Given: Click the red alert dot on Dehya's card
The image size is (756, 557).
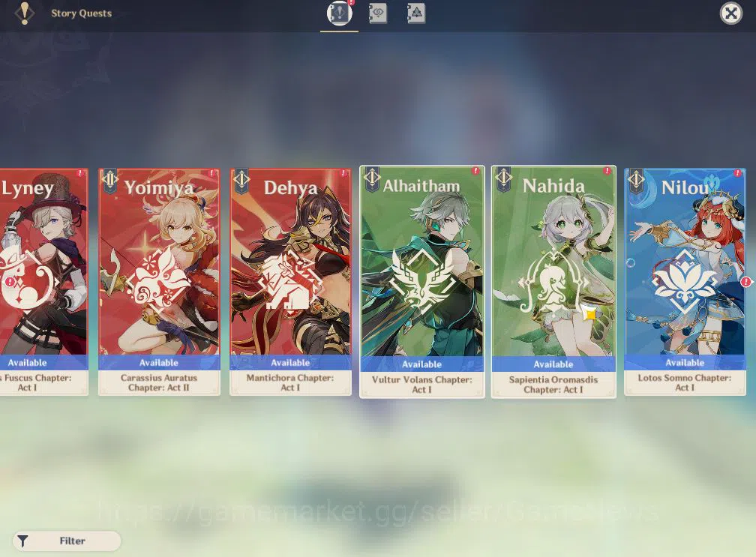Looking at the screenshot, I should (x=343, y=173).
